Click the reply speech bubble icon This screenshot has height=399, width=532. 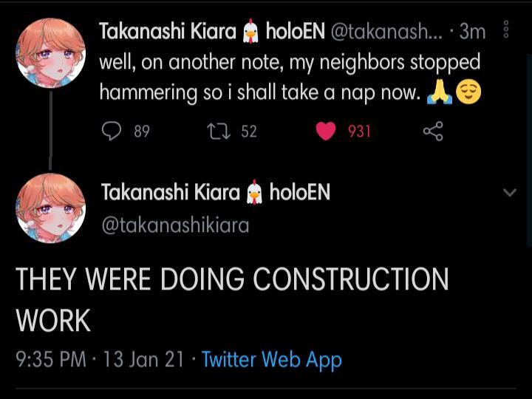pos(111,132)
